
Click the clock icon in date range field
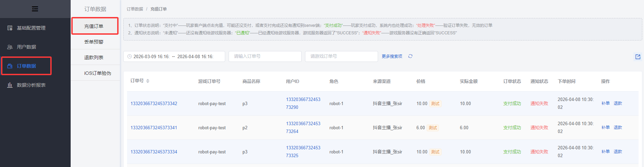point(129,56)
